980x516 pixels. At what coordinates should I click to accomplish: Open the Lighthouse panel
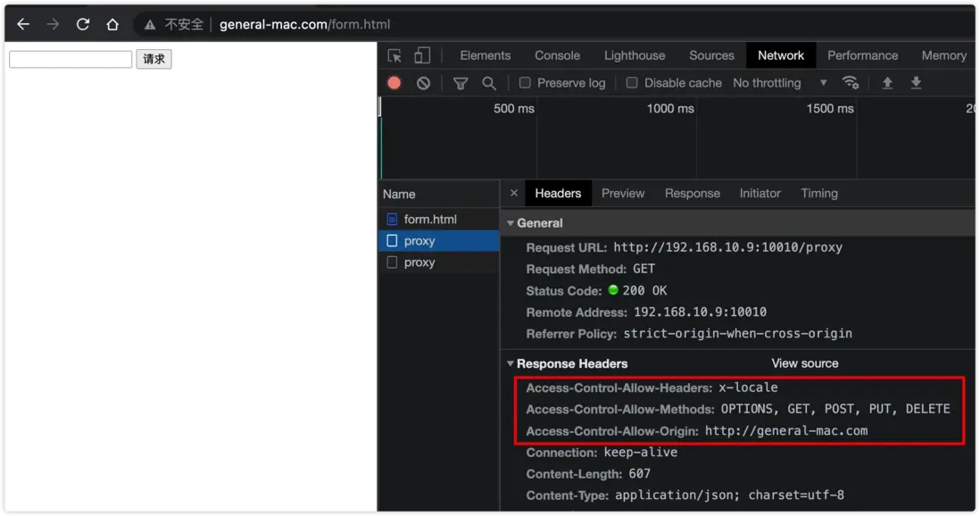click(x=635, y=55)
